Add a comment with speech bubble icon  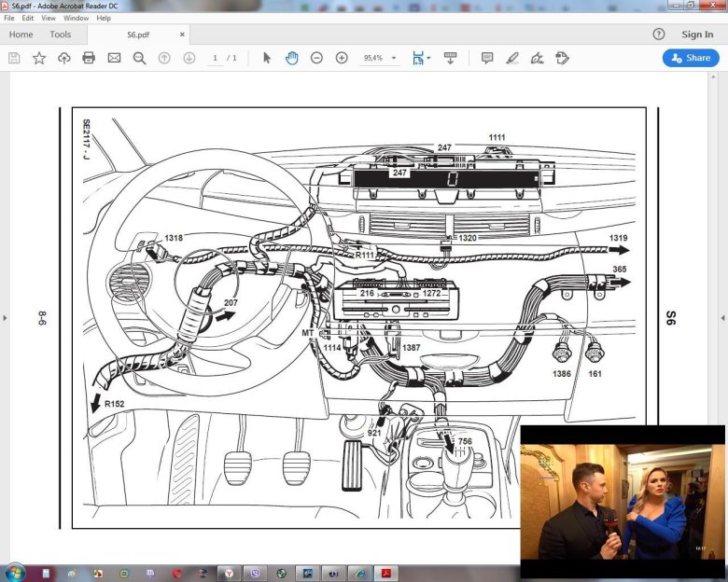[486, 58]
